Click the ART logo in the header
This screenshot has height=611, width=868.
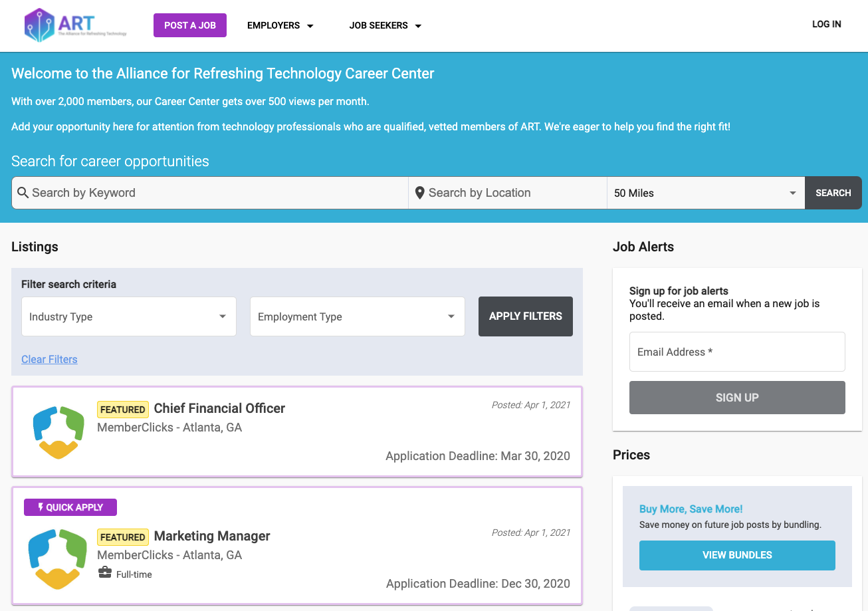75,25
